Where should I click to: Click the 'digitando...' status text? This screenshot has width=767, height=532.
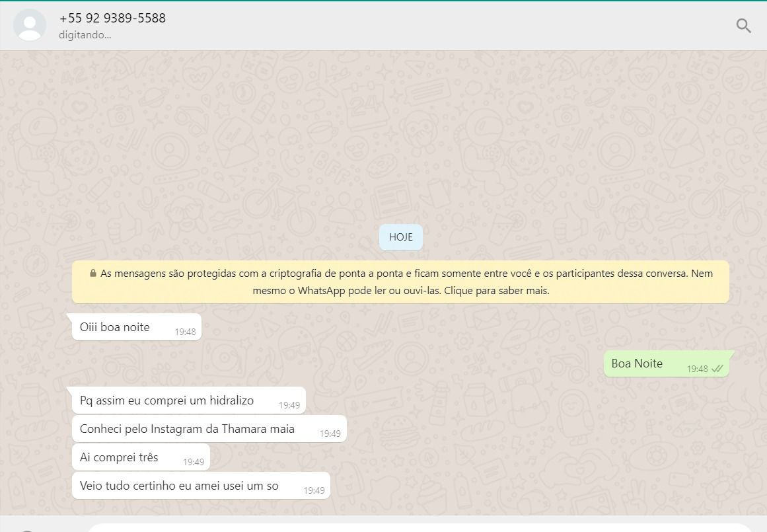pos(85,35)
